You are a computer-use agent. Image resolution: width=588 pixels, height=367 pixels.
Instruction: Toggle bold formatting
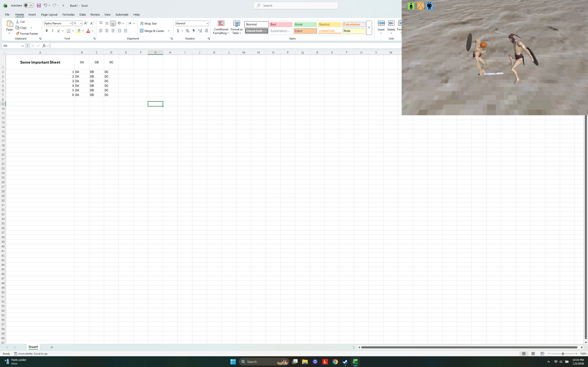(x=47, y=31)
